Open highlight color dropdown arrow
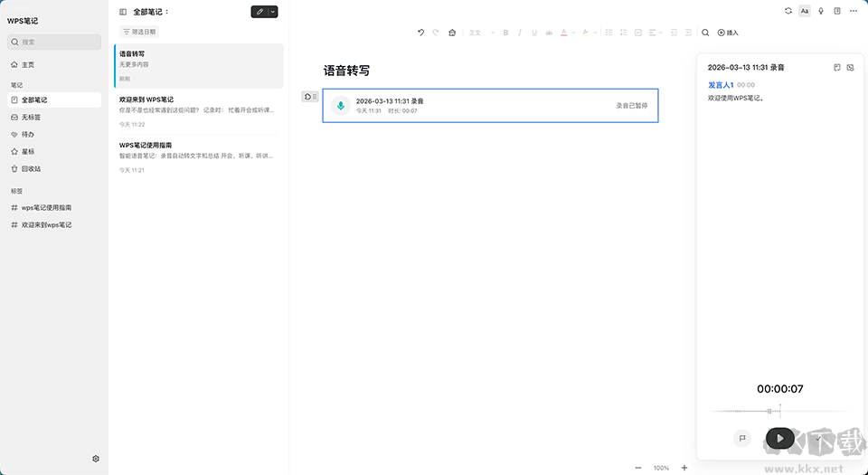 tap(595, 33)
